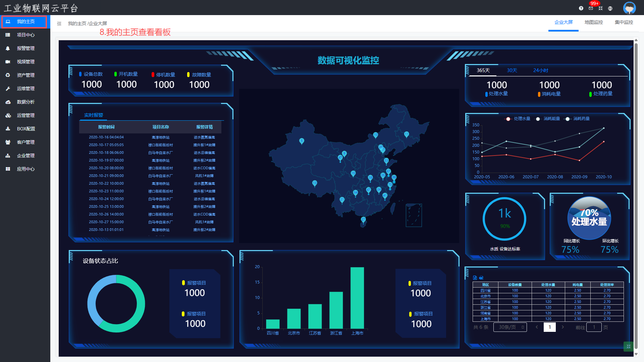
Task: Toggle the 消耗能量 legend series
Action: [548, 119]
